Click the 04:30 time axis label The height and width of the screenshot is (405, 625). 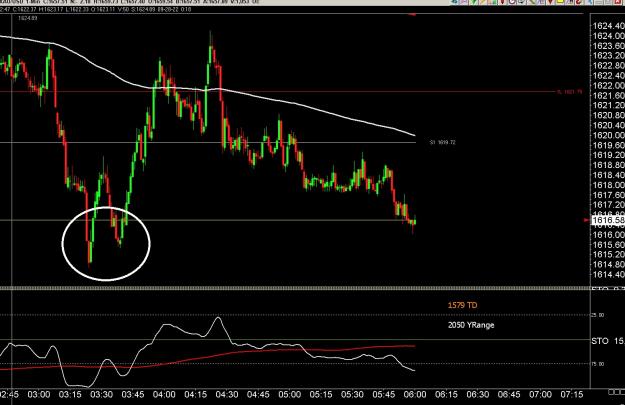(227, 395)
